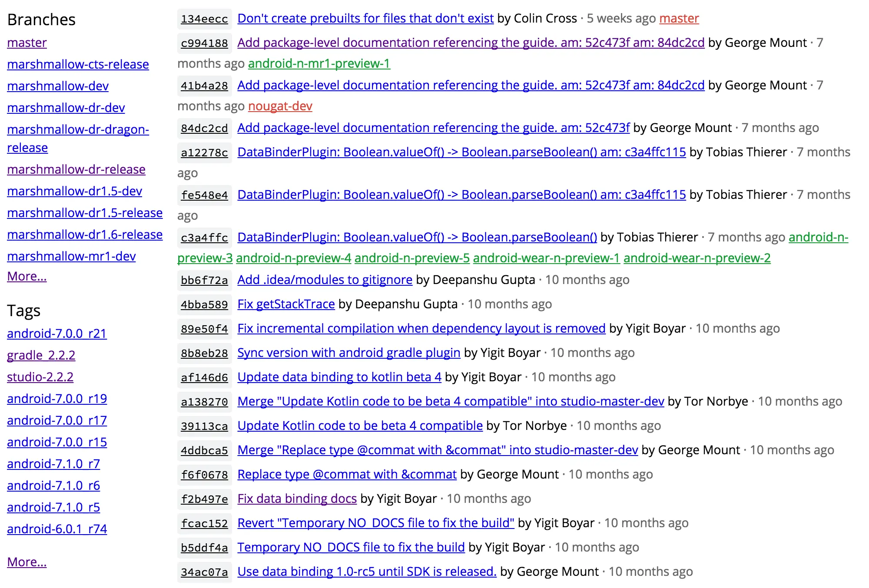Screen dimensions: 869x588
Task: Click commit hash c3a4ffc
Action: click(x=204, y=238)
